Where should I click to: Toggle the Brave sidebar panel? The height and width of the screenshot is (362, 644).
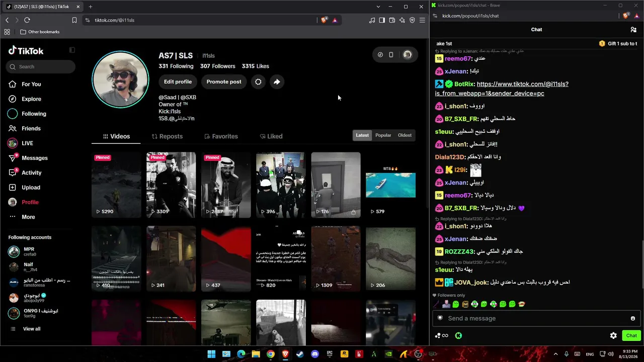pyautogui.click(x=382, y=20)
